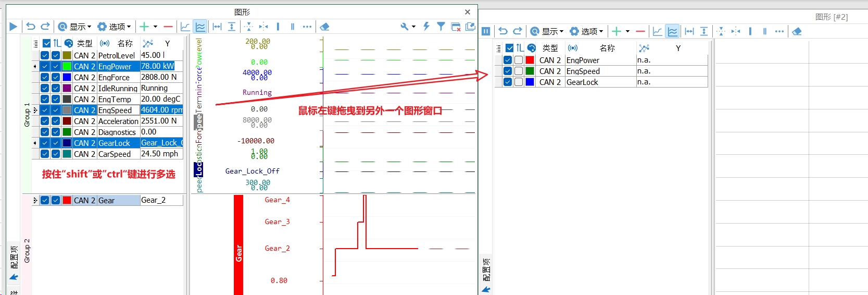Open 显示 dropdown in left window
This screenshot has width=868, height=295.
tap(74, 27)
